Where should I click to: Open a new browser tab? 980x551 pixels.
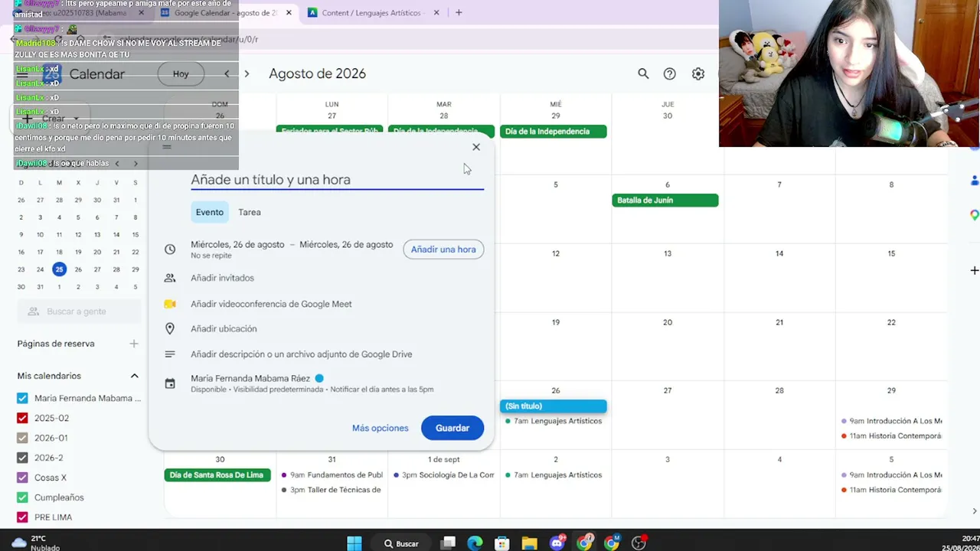459,12
